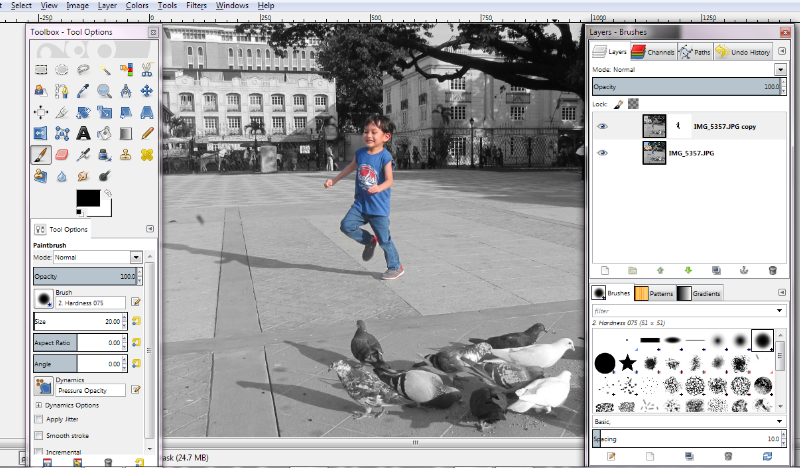Open the Pressure Opacity dynamics selector
The width and height of the screenshot is (800, 468).
43,386
